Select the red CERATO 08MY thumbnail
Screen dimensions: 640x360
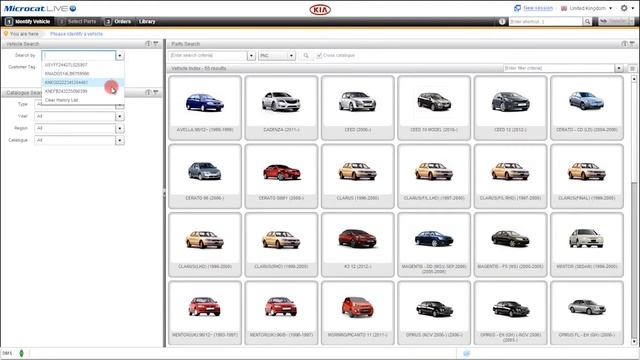click(281, 176)
